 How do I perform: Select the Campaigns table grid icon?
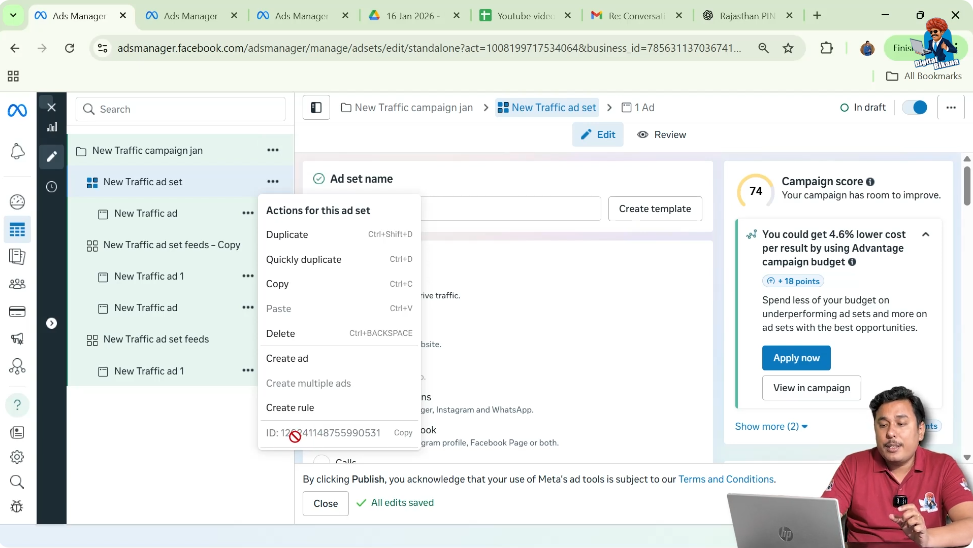click(x=17, y=230)
